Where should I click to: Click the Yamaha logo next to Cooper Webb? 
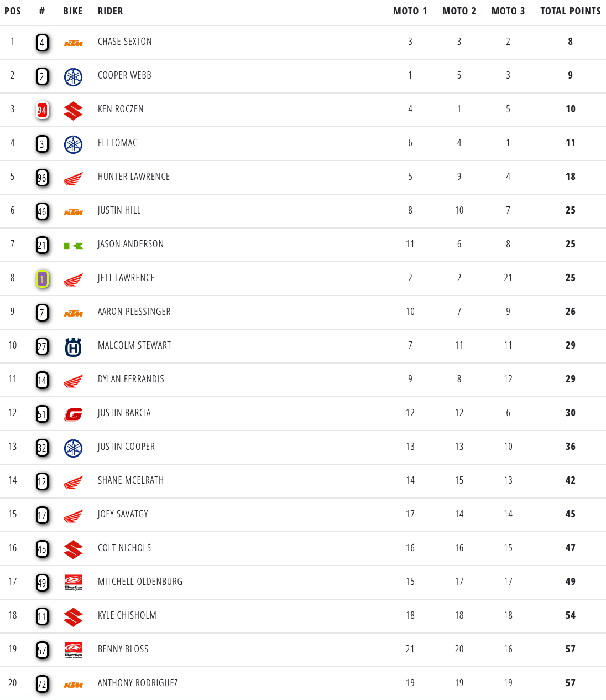[x=73, y=77]
